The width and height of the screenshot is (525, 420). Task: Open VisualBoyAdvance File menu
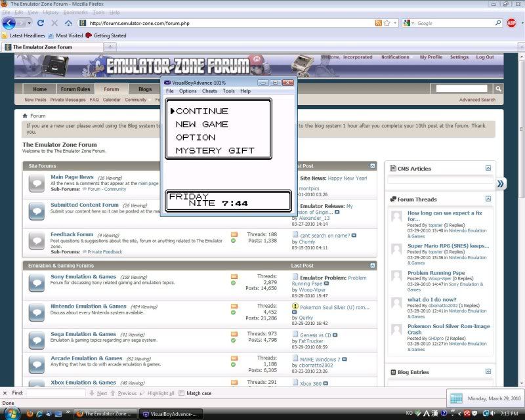tap(170, 91)
